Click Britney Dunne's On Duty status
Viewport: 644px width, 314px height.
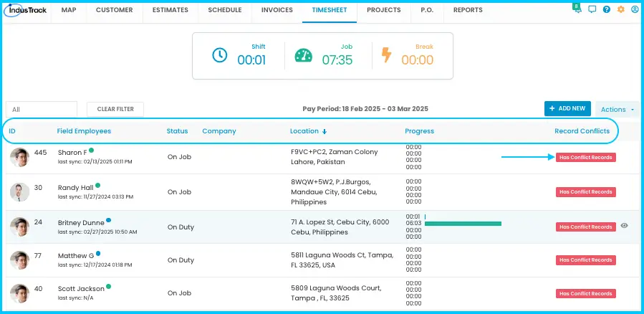point(181,227)
